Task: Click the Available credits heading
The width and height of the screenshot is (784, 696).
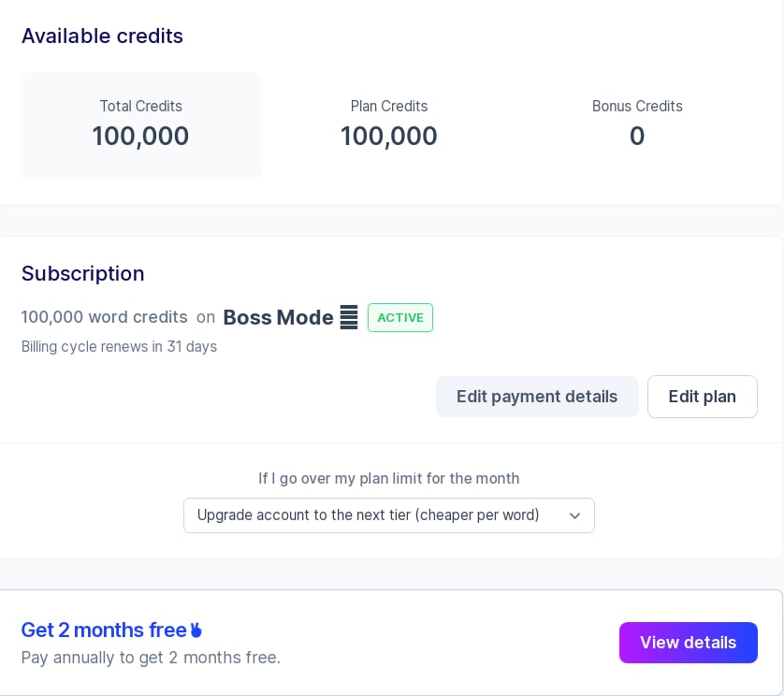Action: 102,36
